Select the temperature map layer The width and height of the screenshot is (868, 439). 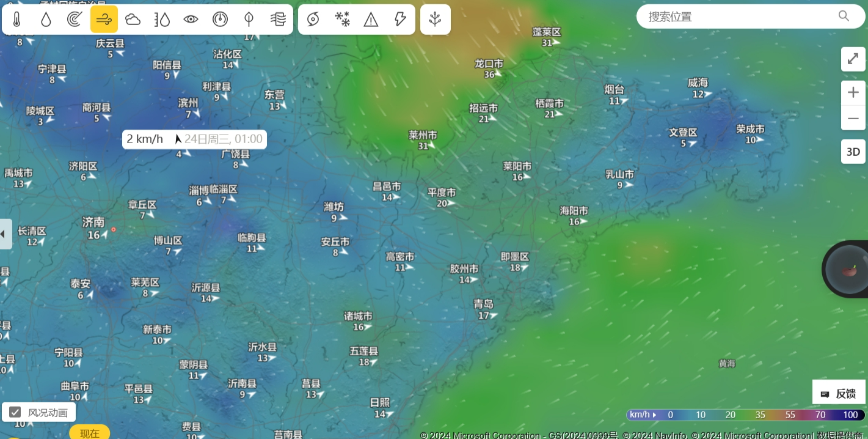pyautogui.click(x=16, y=20)
